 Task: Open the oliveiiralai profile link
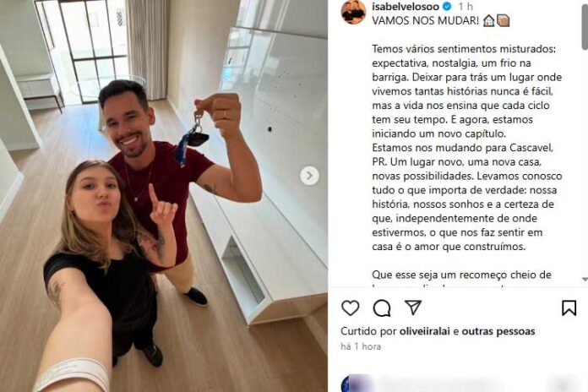[x=424, y=331]
